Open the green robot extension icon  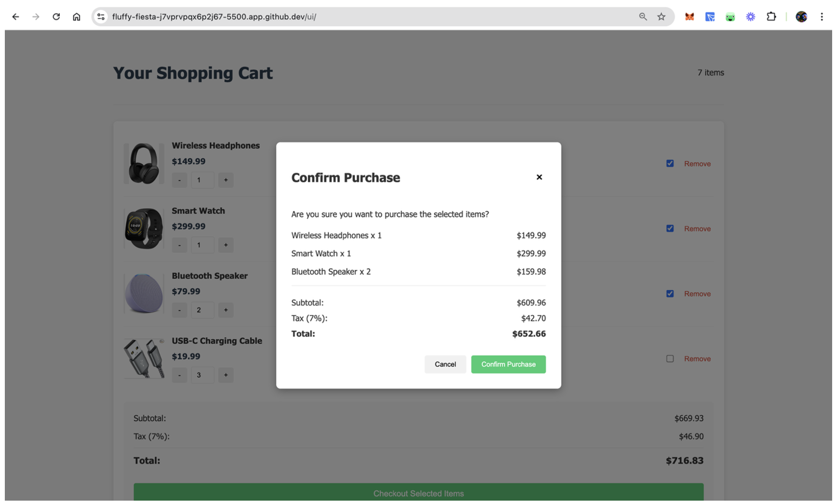pos(730,17)
